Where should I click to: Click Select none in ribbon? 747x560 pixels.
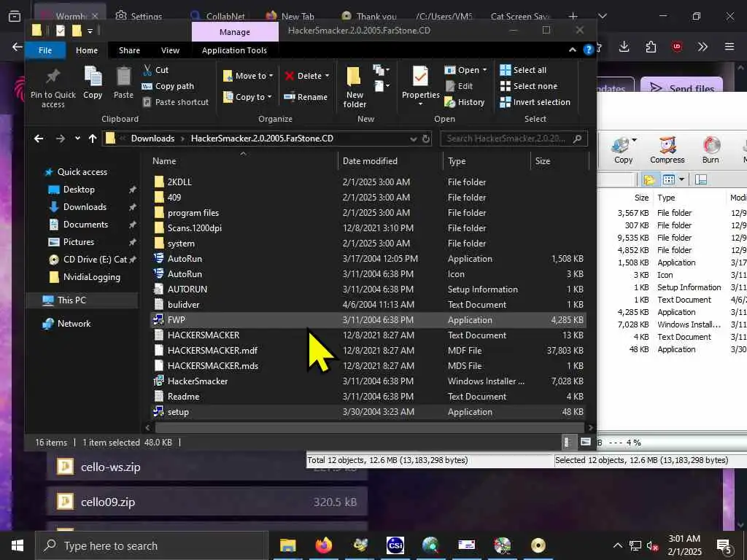point(528,86)
